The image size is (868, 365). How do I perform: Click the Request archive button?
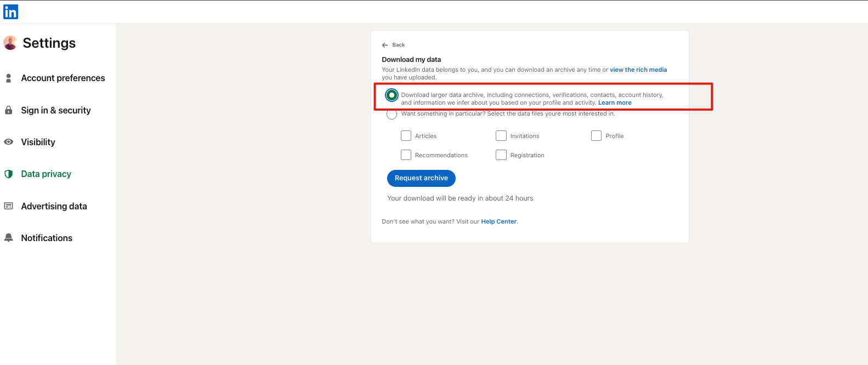coord(421,178)
